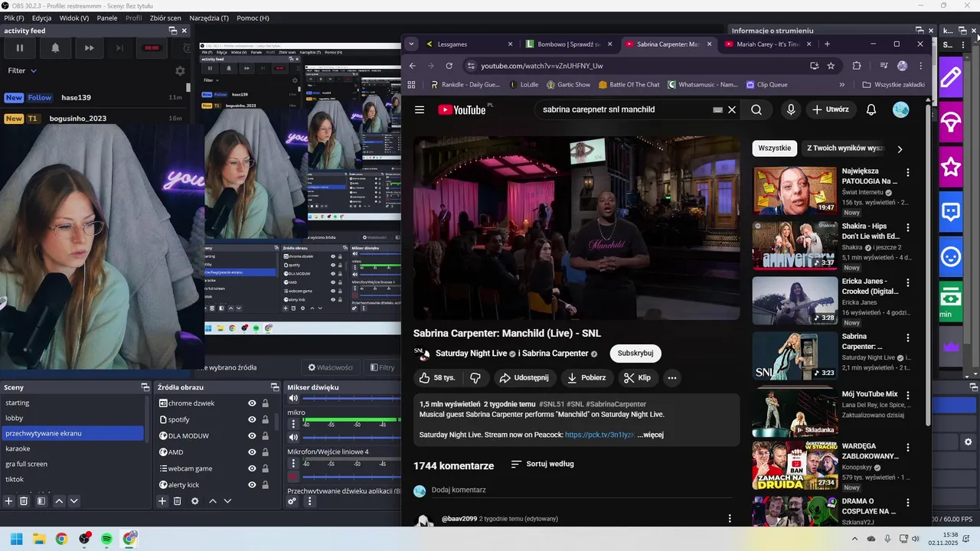Screen dimensions: 980x551
Task: Open the Filter dropdown in activity feed
Action: click(x=22, y=70)
